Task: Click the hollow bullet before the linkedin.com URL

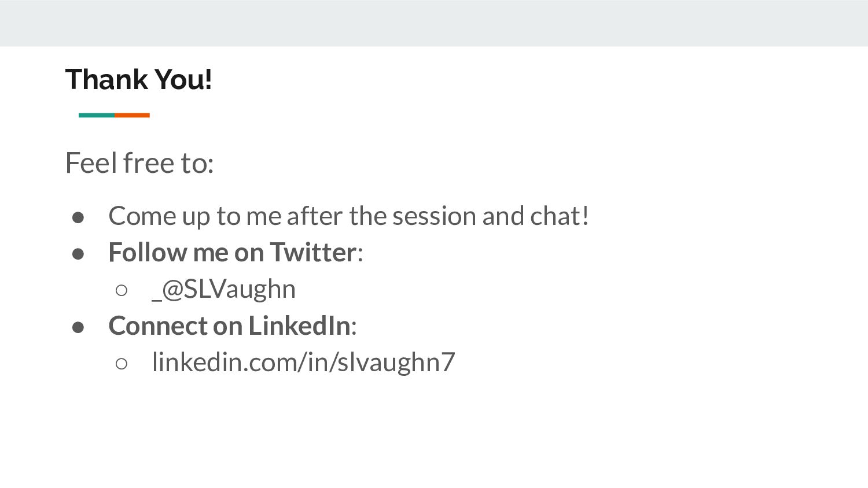Action: pos(122,364)
